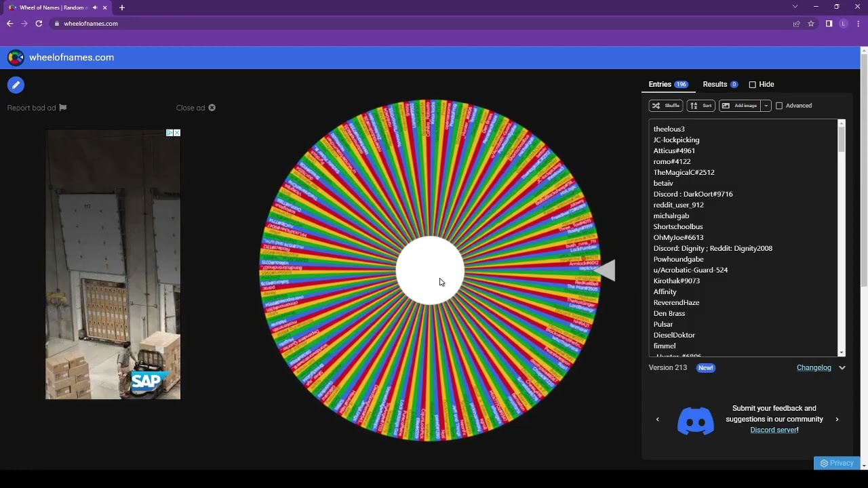
Task: Open the Add image dropdown arrow
Action: (x=766, y=106)
